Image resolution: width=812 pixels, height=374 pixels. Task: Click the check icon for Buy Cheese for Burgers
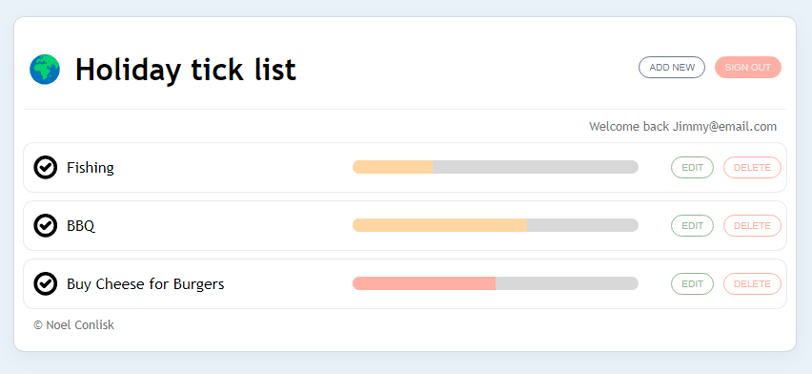click(46, 284)
